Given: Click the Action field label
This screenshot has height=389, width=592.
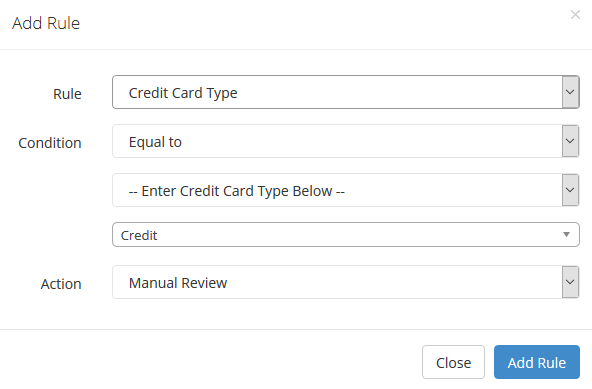Looking at the screenshot, I should pyautogui.click(x=61, y=284).
